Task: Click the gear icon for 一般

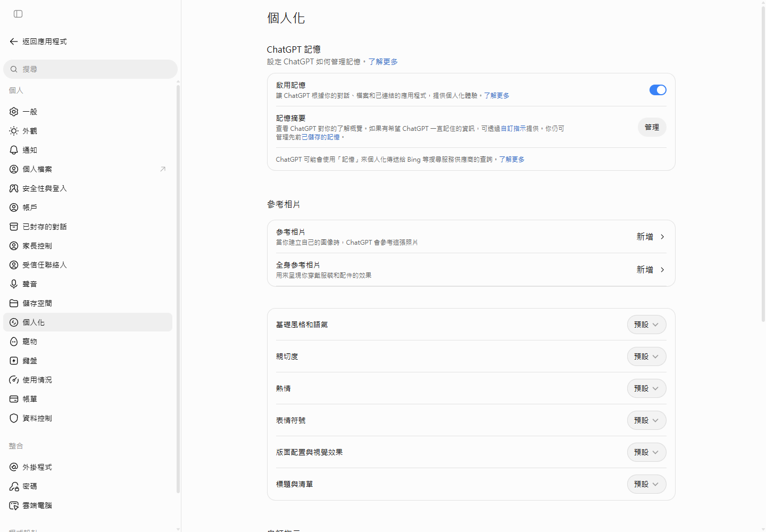Action: coord(14,112)
